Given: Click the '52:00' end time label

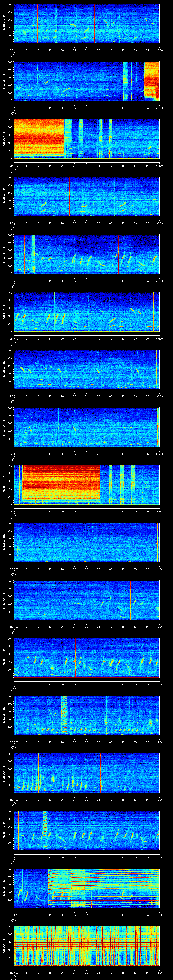Looking at the screenshot, I should pos(160,50).
